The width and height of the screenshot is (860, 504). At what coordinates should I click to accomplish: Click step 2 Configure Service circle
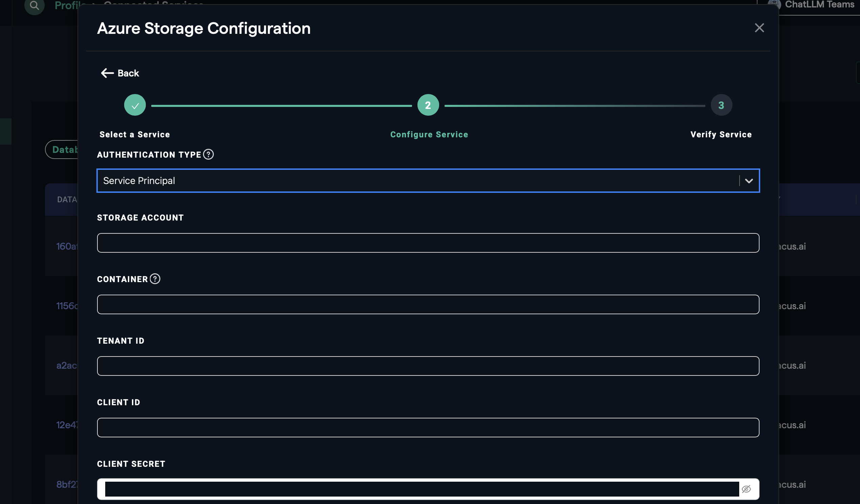428,105
